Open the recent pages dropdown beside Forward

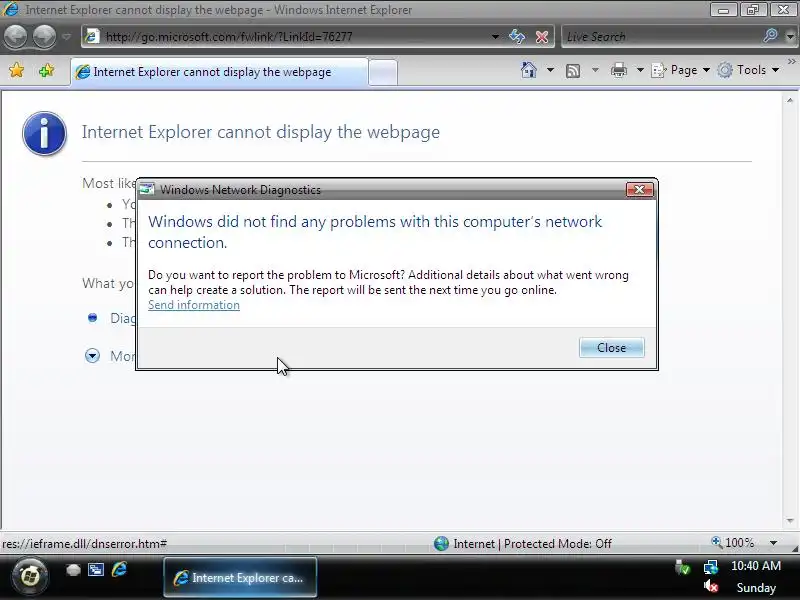pyautogui.click(x=66, y=37)
